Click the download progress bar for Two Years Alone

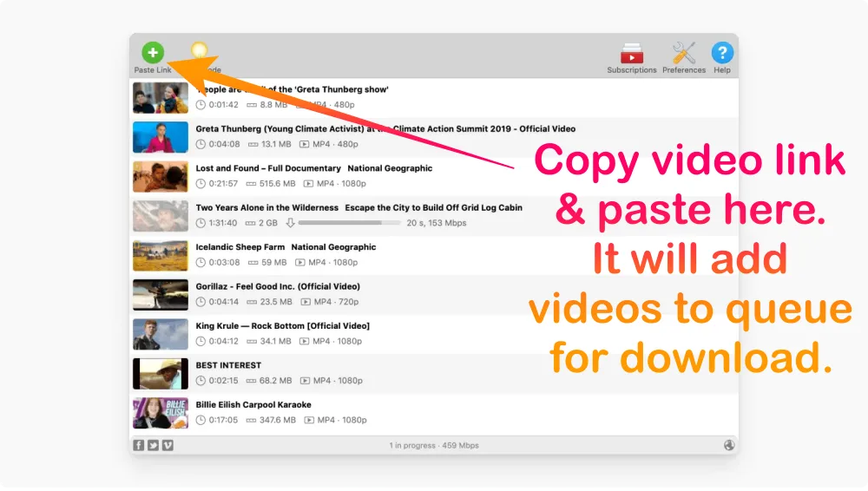coord(349,223)
